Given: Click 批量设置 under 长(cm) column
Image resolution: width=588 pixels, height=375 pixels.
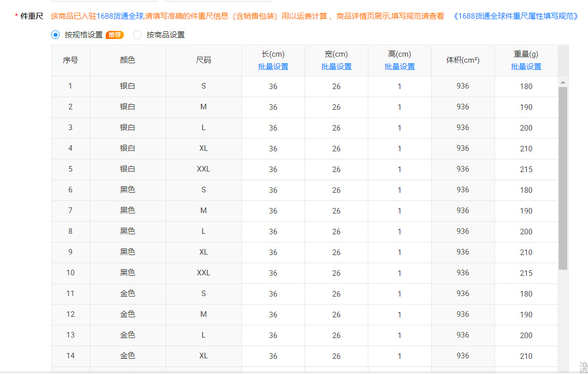Looking at the screenshot, I should pyautogui.click(x=273, y=67).
